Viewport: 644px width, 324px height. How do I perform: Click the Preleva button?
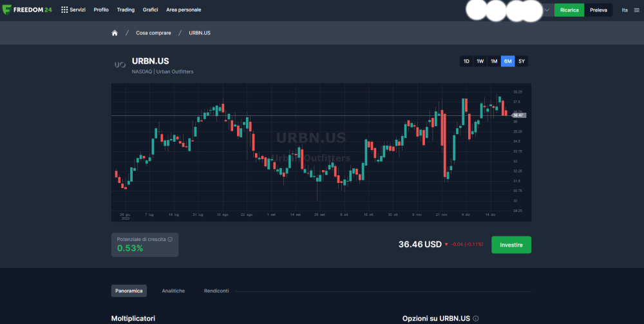pos(598,10)
